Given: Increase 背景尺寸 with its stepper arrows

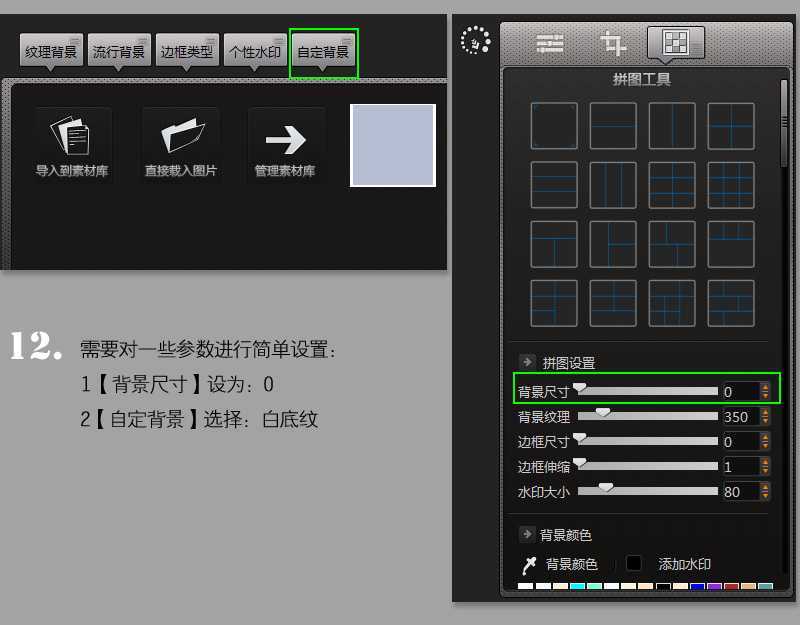Looking at the screenshot, I should coord(765,391).
